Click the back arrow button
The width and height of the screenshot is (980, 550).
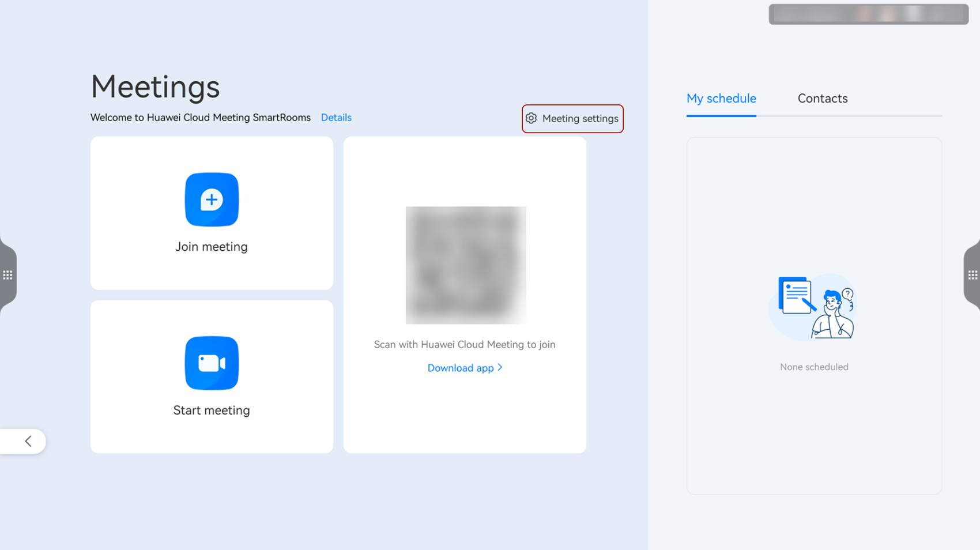click(x=23, y=441)
